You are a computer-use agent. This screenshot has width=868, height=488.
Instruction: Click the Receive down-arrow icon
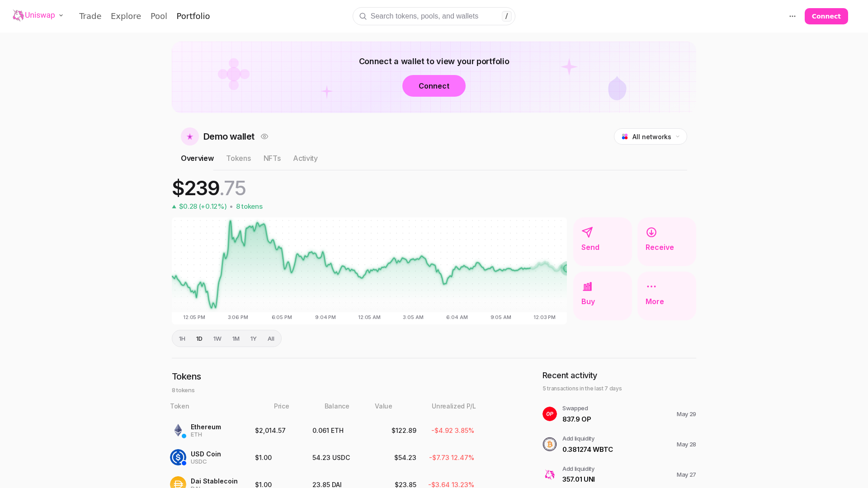click(x=651, y=232)
